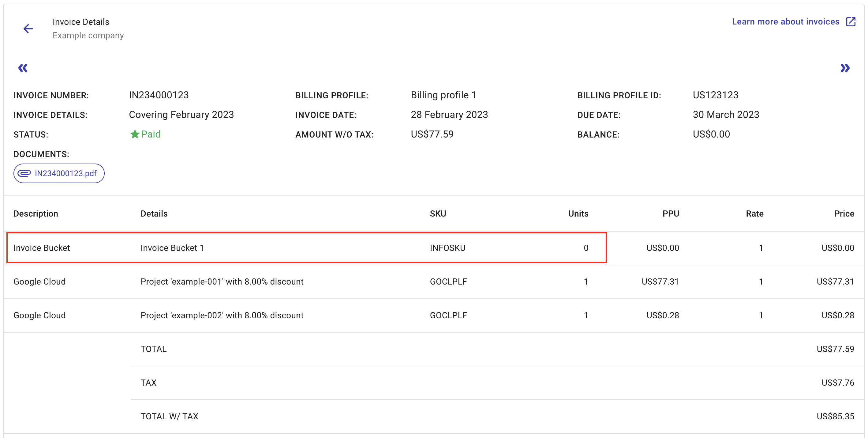
Task: Click the Example company subtitle text
Action: [88, 35]
